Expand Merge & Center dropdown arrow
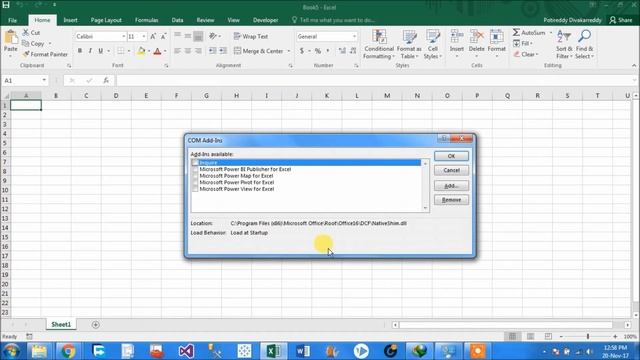 pyautogui.click(x=289, y=51)
